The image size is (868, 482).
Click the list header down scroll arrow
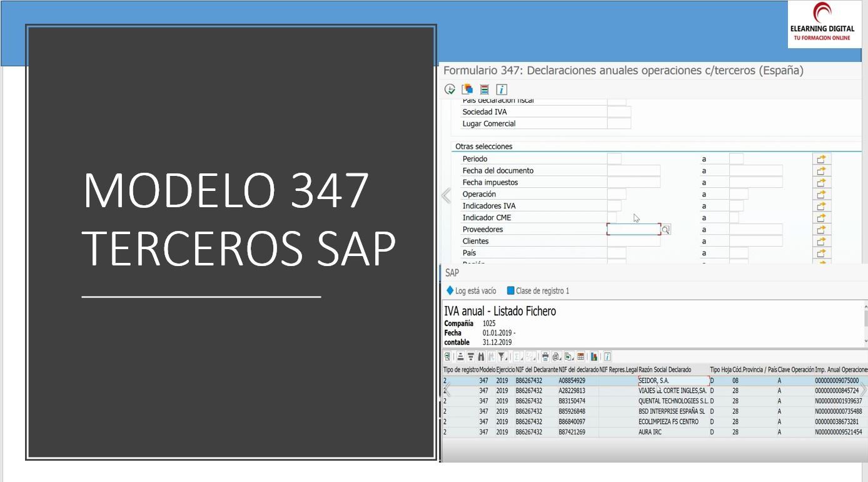(x=865, y=341)
